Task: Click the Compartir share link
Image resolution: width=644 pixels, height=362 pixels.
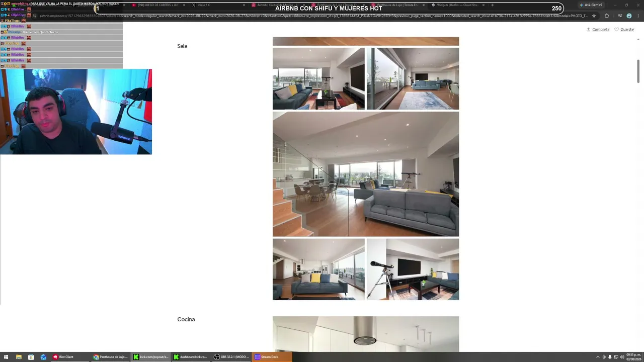Action: tap(598, 30)
